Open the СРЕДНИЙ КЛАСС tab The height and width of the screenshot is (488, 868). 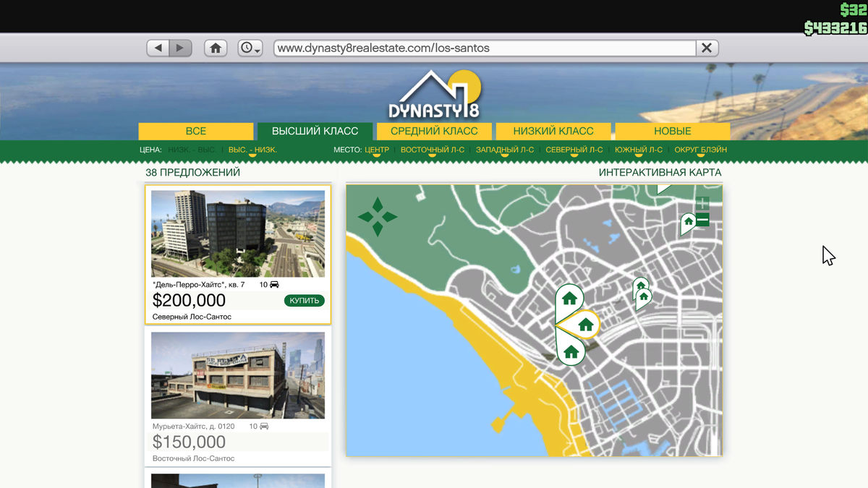coord(434,131)
